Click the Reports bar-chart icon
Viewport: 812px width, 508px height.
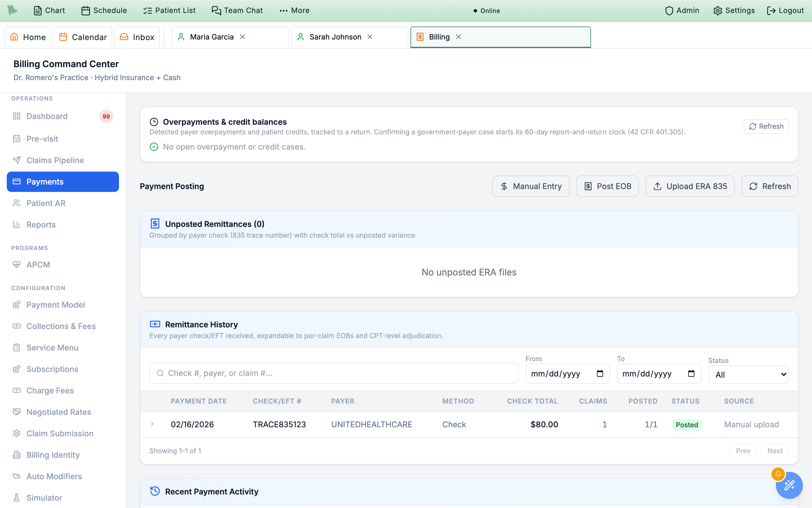click(16, 224)
